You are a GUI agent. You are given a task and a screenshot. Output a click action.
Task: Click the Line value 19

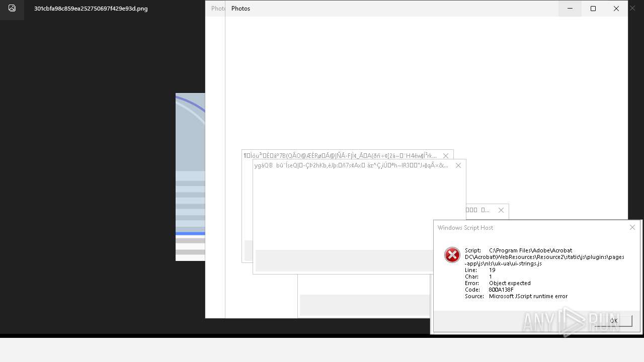[492, 270]
